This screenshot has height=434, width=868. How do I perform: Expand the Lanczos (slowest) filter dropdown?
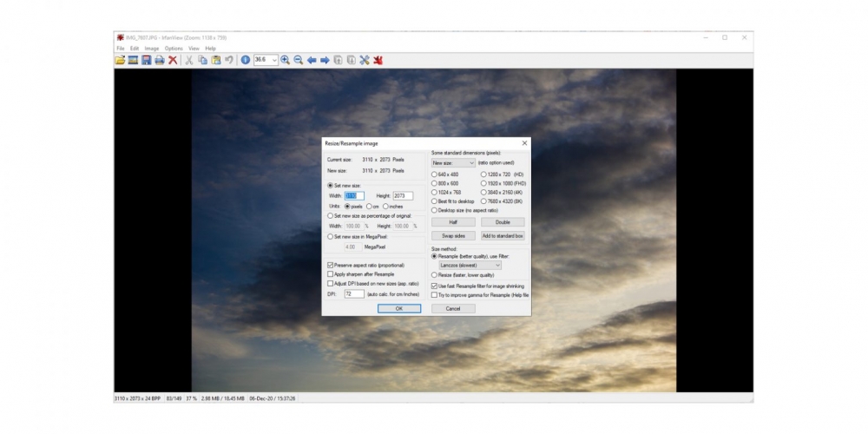click(470, 266)
